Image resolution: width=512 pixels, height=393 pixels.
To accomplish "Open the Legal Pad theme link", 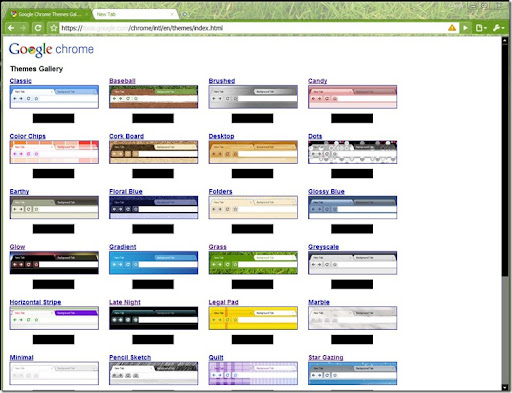I will (223, 302).
